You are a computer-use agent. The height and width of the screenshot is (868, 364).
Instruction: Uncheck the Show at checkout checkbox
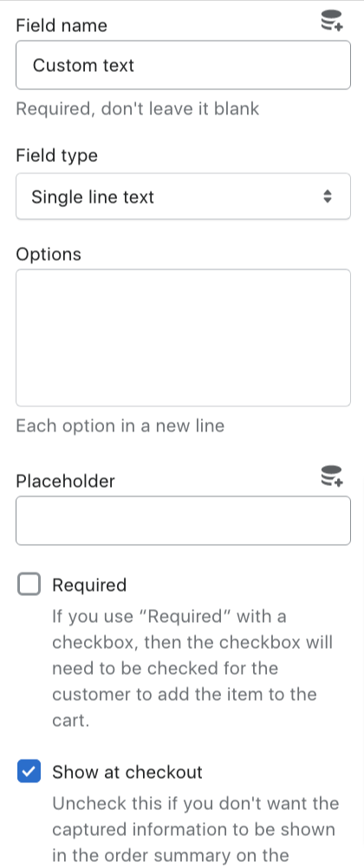click(x=29, y=772)
